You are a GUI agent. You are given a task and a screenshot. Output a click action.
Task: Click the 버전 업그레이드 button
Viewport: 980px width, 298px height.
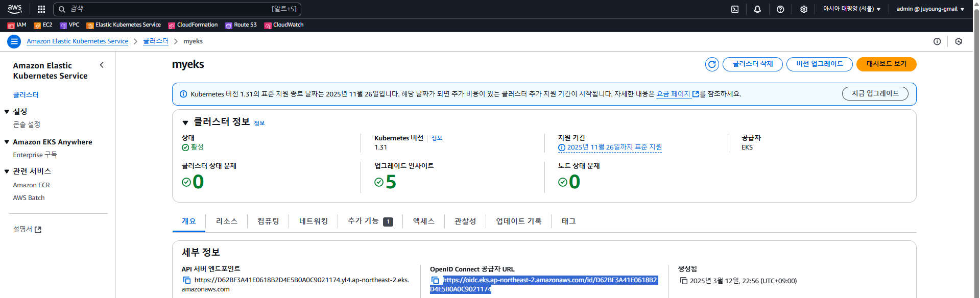(820, 64)
